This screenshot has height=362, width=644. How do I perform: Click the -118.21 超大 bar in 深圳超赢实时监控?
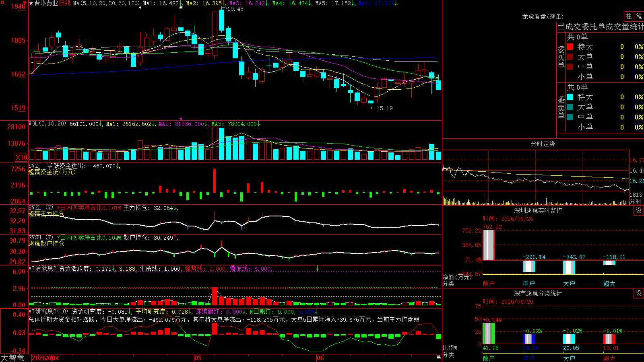(609, 263)
